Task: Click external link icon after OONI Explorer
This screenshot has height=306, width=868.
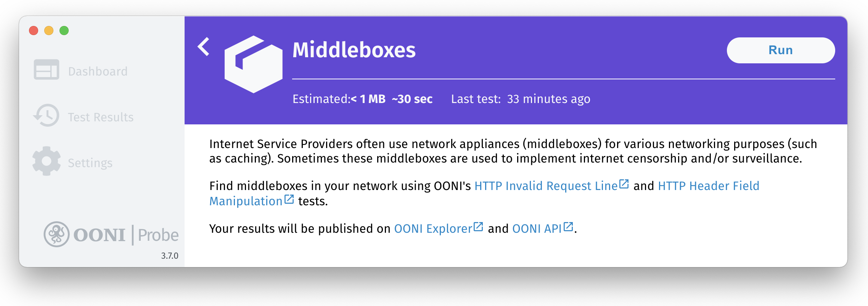Action: [478, 227]
